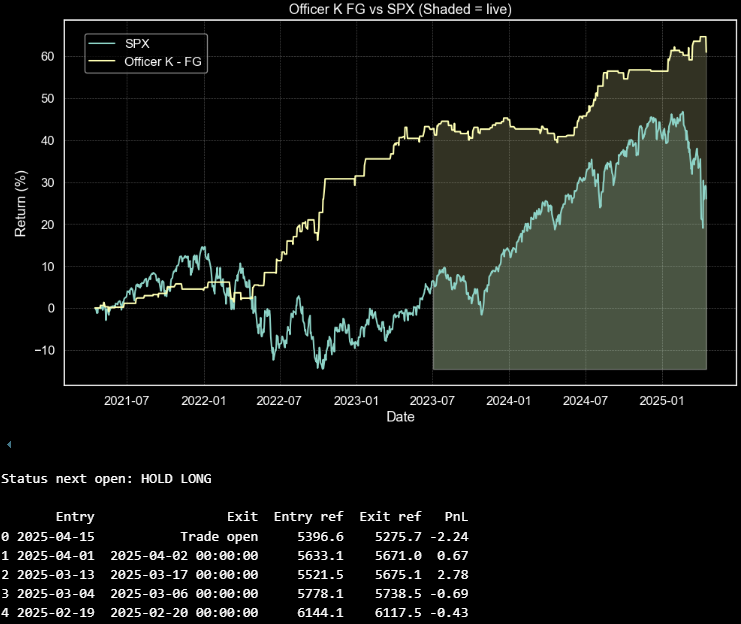Click exit ref value 5738.5
This screenshot has height=624, width=741.
398,594
